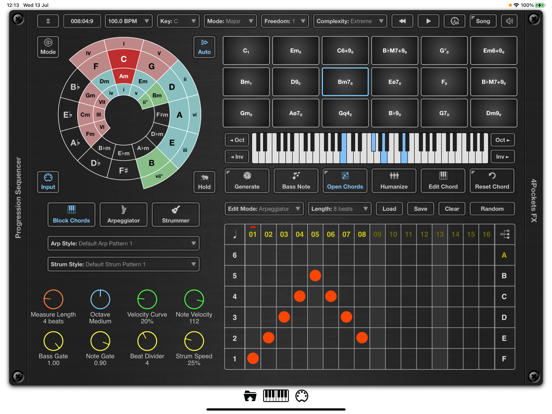The height and width of the screenshot is (414, 552).
Task: Open the Edit Mode dropdown
Action: click(x=264, y=209)
